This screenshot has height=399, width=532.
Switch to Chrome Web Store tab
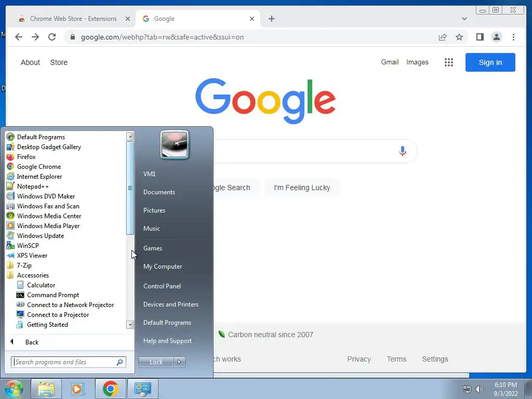(x=73, y=19)
